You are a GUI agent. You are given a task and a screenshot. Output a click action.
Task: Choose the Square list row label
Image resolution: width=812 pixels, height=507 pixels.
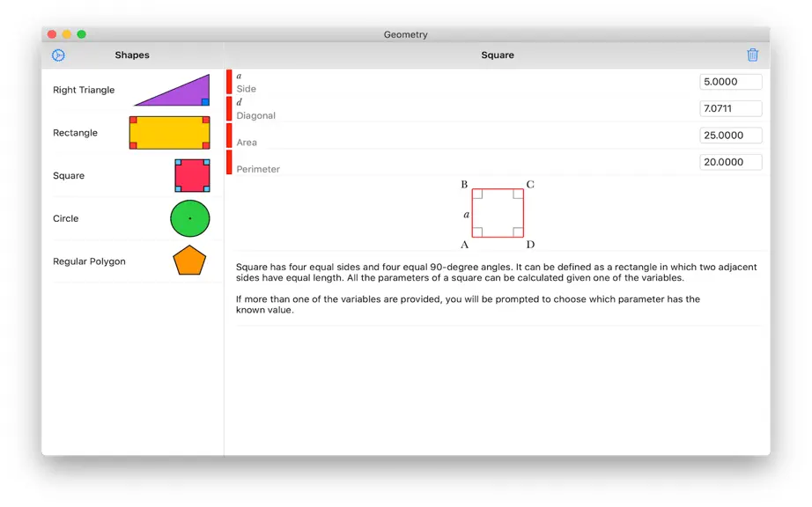click(69, 176)
